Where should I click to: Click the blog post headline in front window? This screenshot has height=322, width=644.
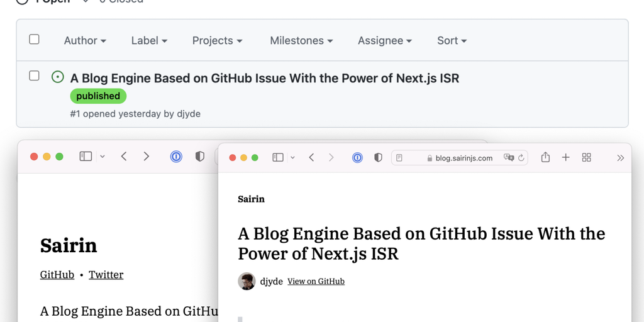click(x=421, y=243)
